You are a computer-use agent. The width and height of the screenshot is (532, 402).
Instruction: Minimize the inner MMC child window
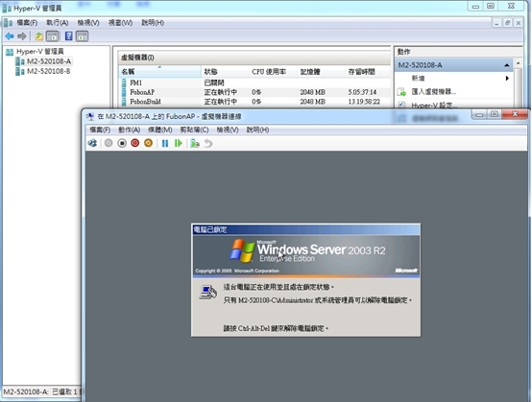tap(496, 23)
